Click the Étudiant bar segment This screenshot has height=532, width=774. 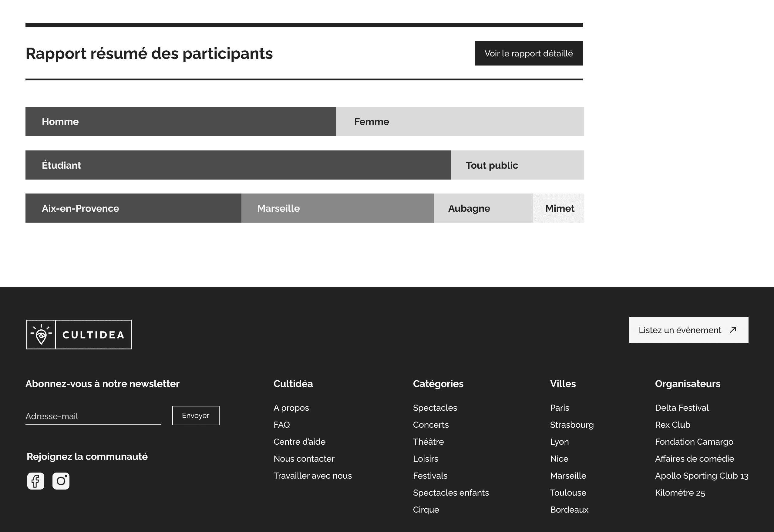[x=238, y=165]
